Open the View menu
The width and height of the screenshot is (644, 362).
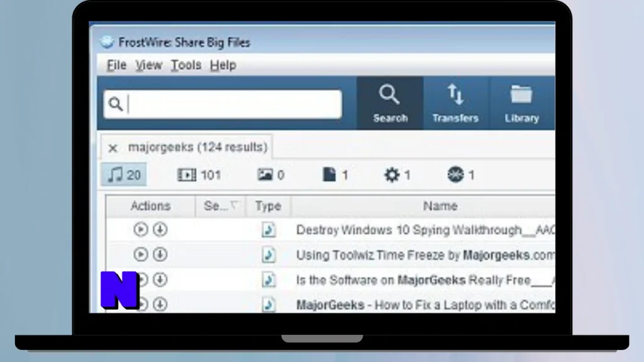point(148,65)
